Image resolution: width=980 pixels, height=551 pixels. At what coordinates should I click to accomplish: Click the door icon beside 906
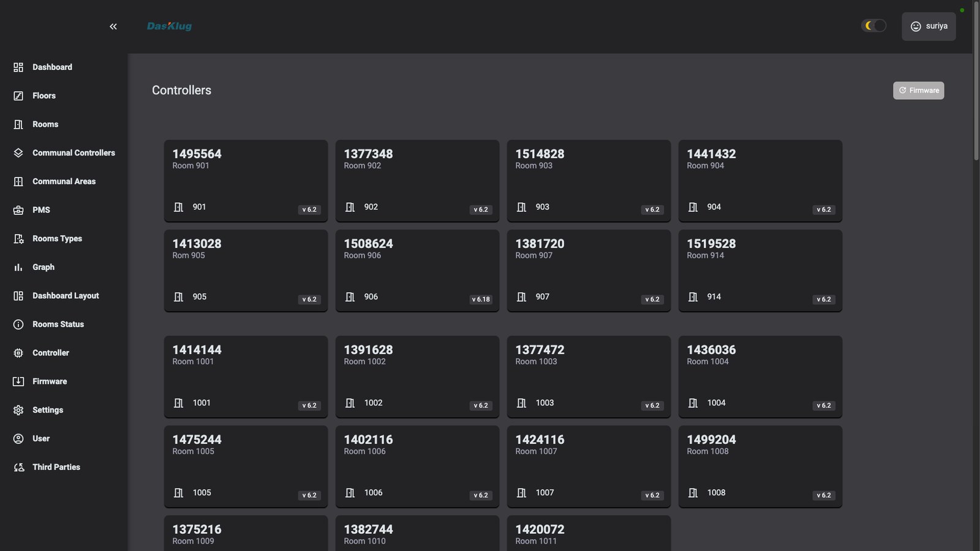[350, 297]
